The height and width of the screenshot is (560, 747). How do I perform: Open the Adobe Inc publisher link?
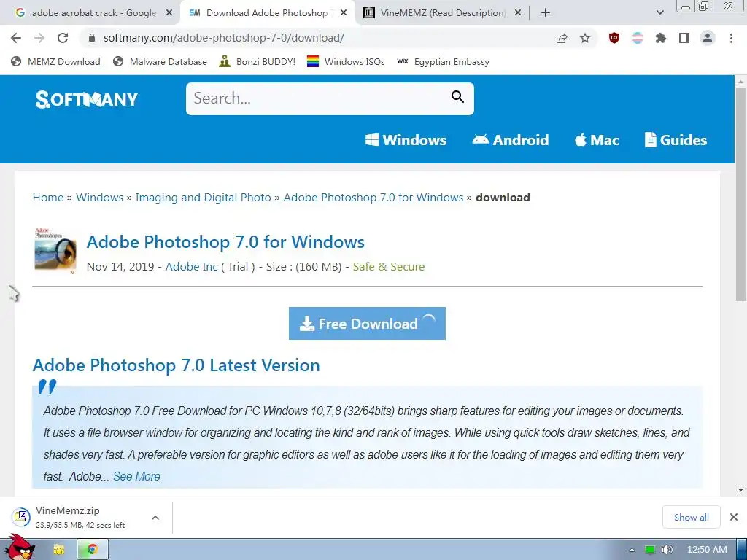click(x=192, y=267)
